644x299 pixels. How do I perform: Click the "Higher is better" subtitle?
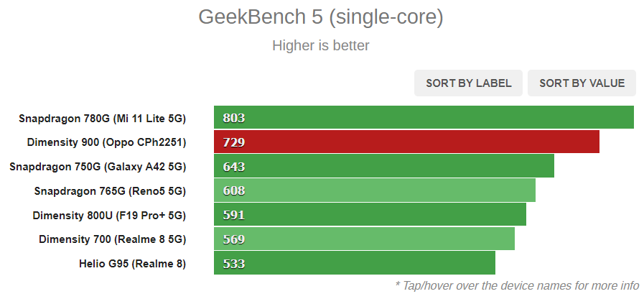(320, 46)
